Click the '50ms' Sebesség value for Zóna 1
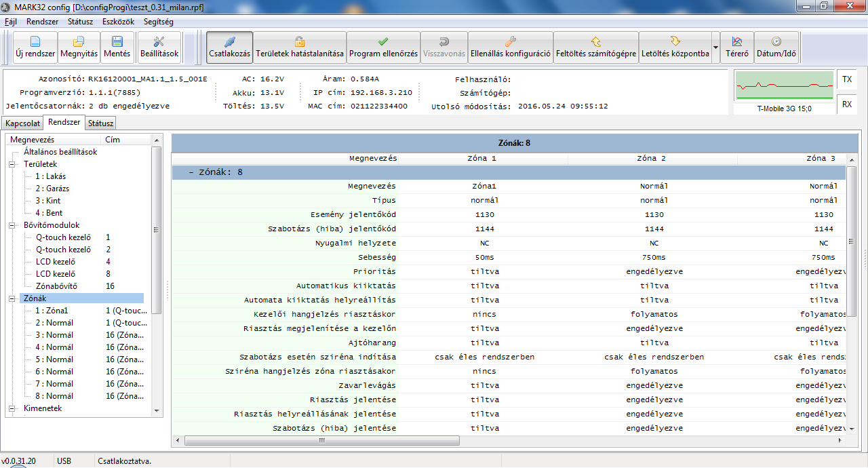The height and width of the screenshot is (468, 868). (x=484, y=257)
